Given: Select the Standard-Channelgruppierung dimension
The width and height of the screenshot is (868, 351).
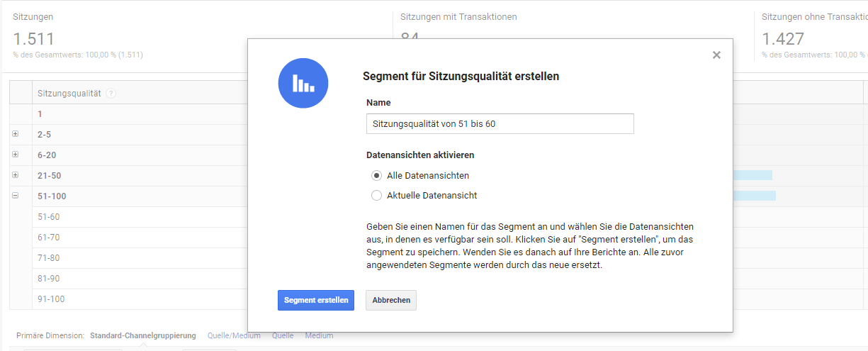Looking at the screenshot, I should [x=142, y=335].
